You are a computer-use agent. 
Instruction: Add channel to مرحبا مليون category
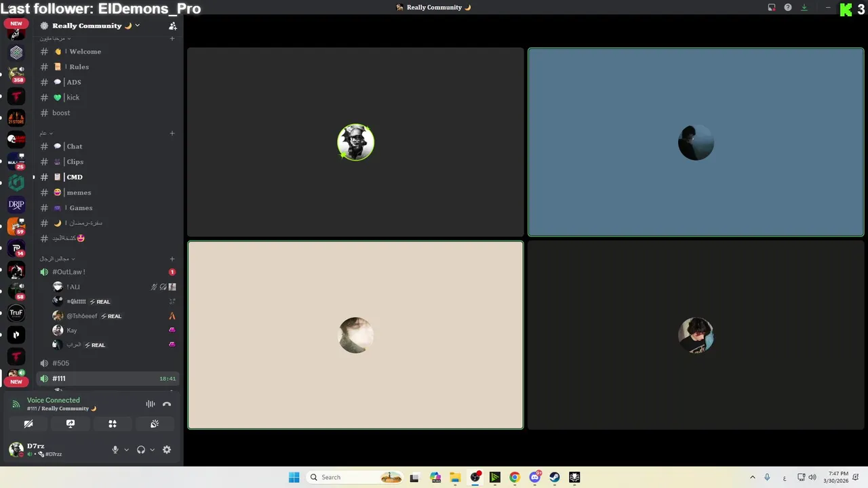172,39
